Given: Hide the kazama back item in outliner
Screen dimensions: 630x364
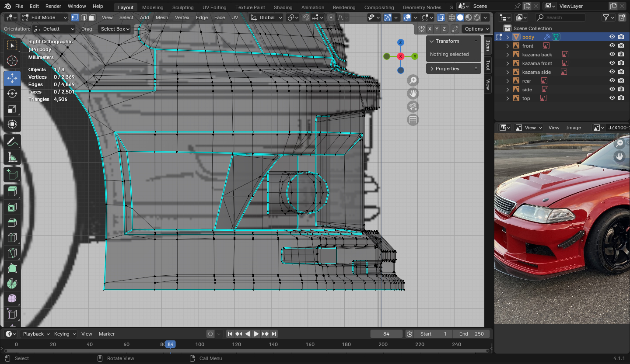Looking at the screenshot, I should pyautogui.click(x=612, y=55).
